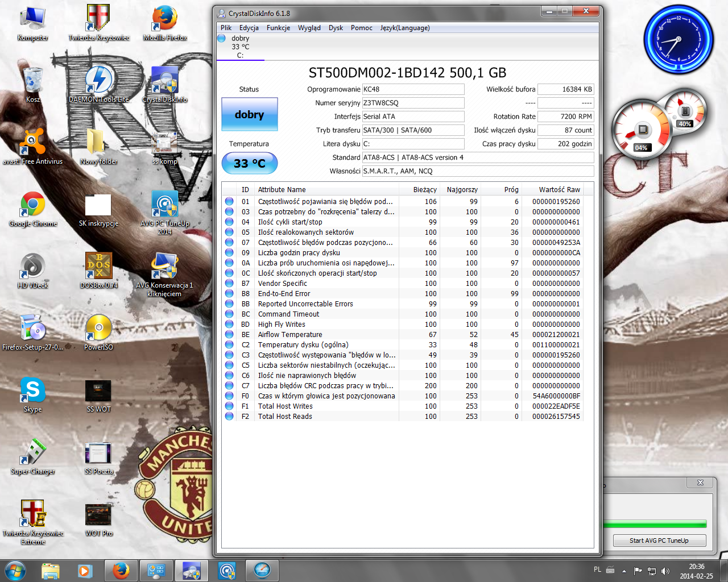Select the WOT Pro desktop icon
The width and height of the screenshot is (728, 582).
coord(99,519)
